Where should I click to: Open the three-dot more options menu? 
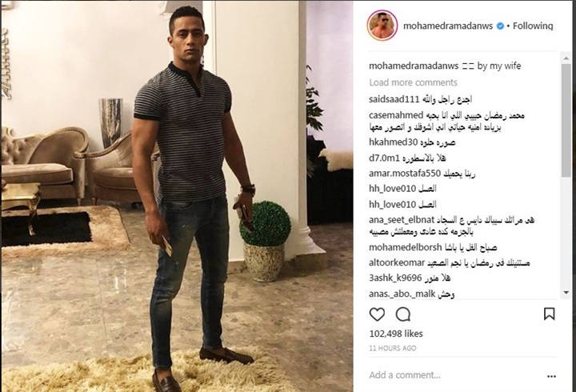(x=551, y=376)
